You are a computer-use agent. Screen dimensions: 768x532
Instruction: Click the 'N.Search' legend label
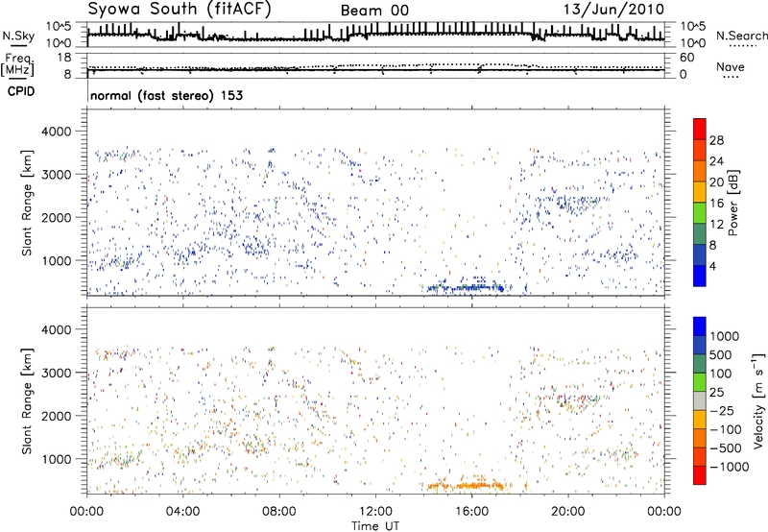tap(741, 36)
